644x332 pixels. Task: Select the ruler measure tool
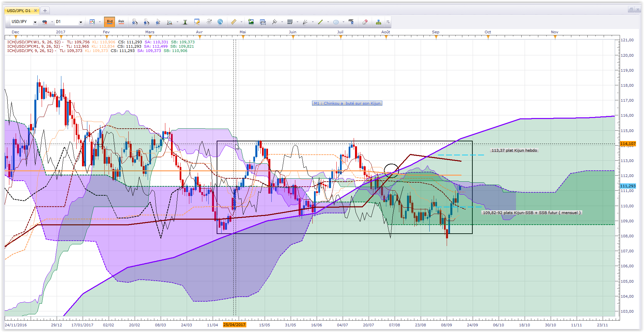[234, 22]
